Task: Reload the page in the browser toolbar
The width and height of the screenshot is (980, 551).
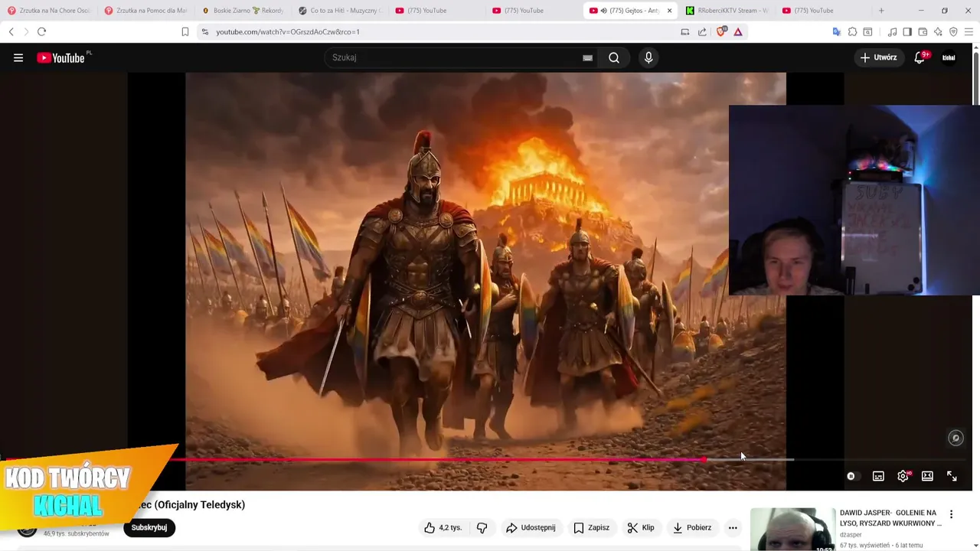Action: (41, 31)
